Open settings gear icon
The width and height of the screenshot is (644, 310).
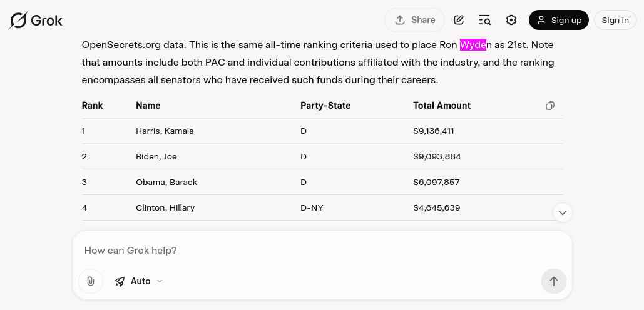pyautogui.click(x=511, y=20)
